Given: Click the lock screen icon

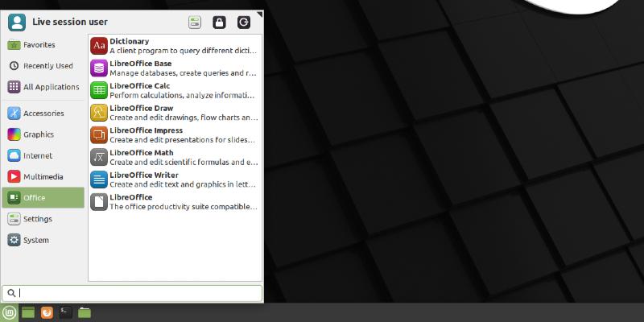Looking at the screenshot, I should (219, 23).
